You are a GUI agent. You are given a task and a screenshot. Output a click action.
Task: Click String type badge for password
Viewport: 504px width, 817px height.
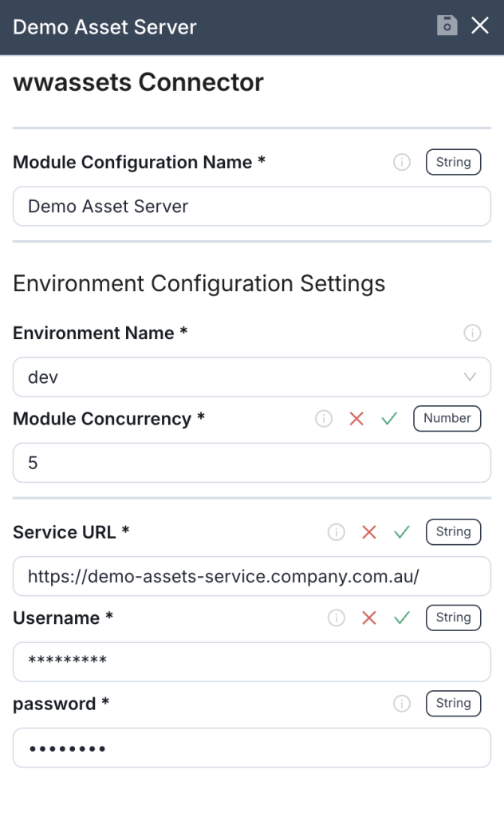tap(453, 704)
